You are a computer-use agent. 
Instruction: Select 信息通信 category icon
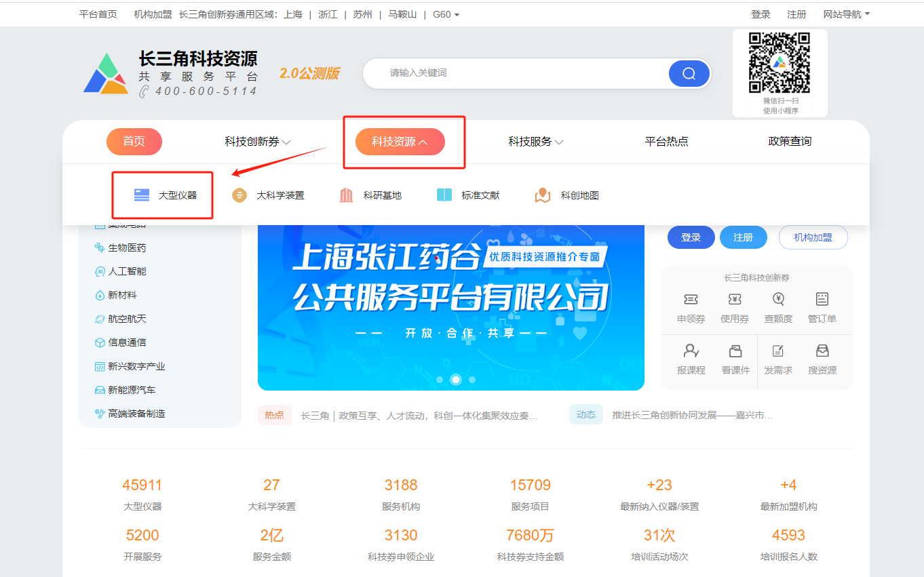[x=100, y=342]
